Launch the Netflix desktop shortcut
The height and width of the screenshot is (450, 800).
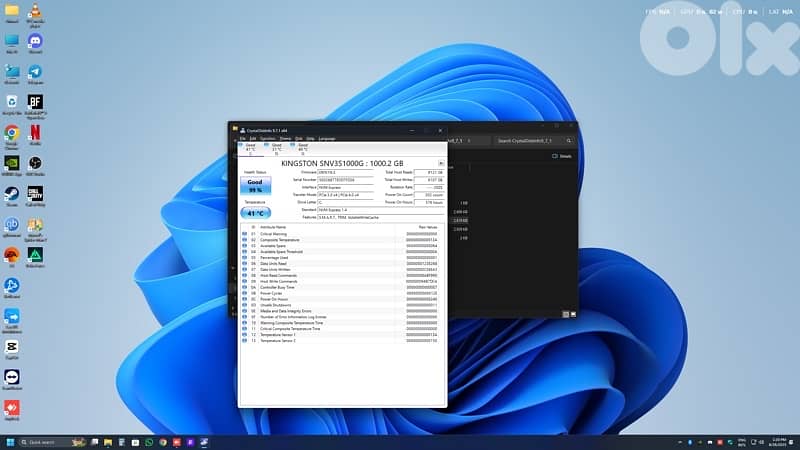tap(35, 133)
